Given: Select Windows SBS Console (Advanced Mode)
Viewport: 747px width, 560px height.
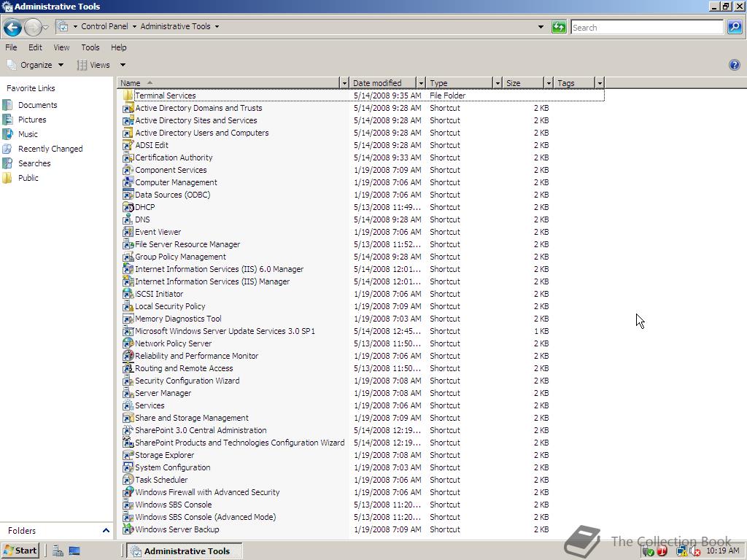Looking at the screenshot, I should tap(205, 517).
